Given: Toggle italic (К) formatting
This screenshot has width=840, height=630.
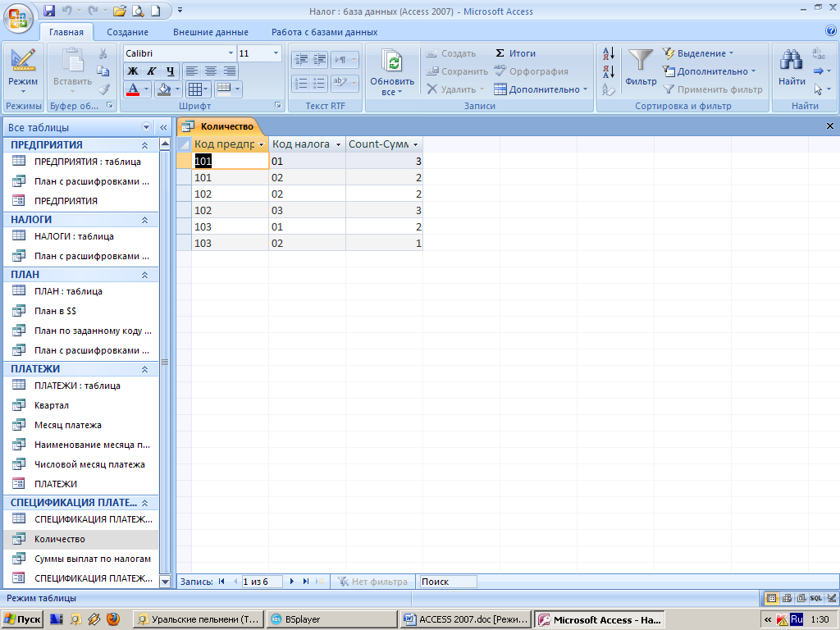Looking at the screenshot, I should (151, 71).
